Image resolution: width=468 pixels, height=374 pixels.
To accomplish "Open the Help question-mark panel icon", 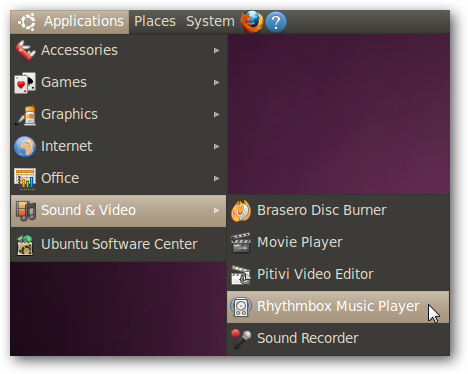I will pyautogui.click(x=276, y=22).
